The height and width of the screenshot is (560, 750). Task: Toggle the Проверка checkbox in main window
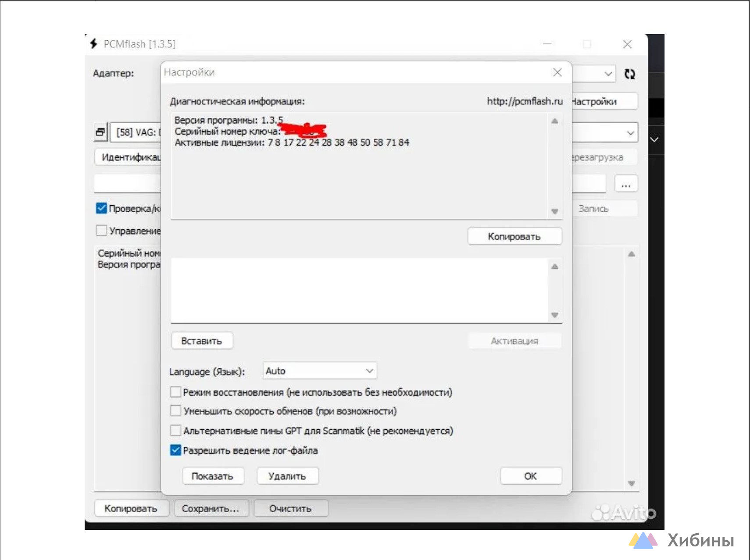point(101,208)
